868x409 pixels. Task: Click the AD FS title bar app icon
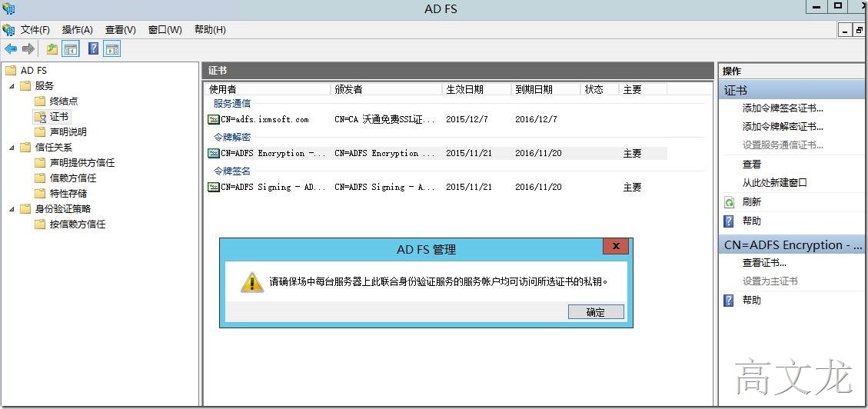click(8, 8)
